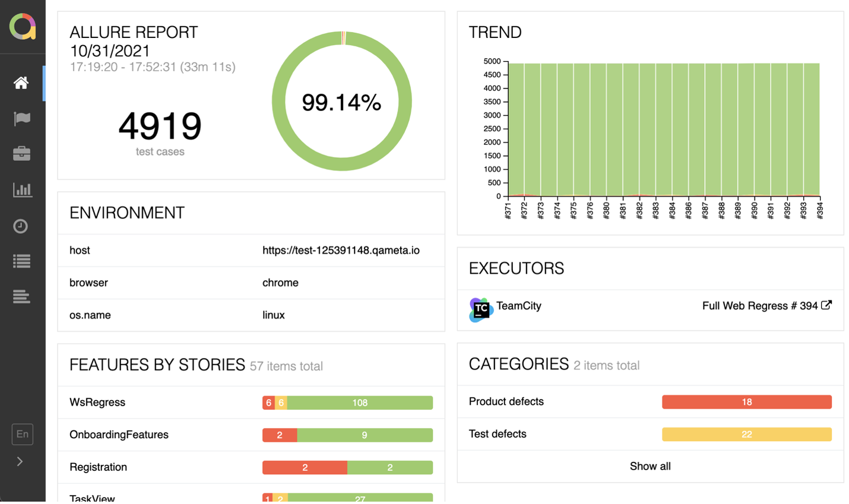Open Categories via the flag icon
The image size is (849, 504).
22,119
